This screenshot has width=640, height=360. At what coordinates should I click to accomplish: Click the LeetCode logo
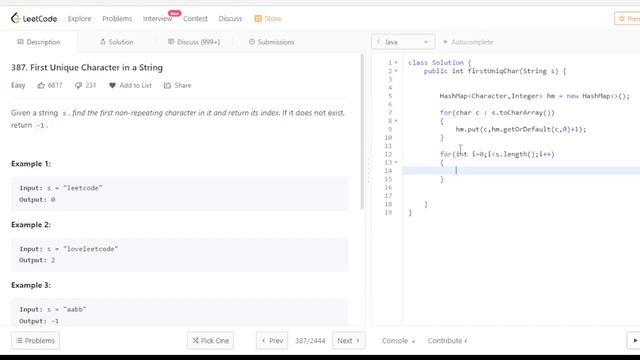[34, 18]
